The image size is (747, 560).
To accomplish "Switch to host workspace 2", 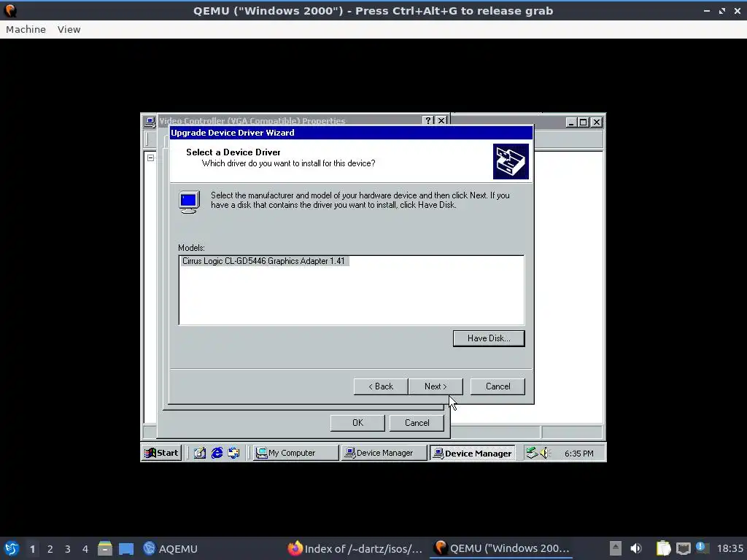I will click(x=50, y=549).
